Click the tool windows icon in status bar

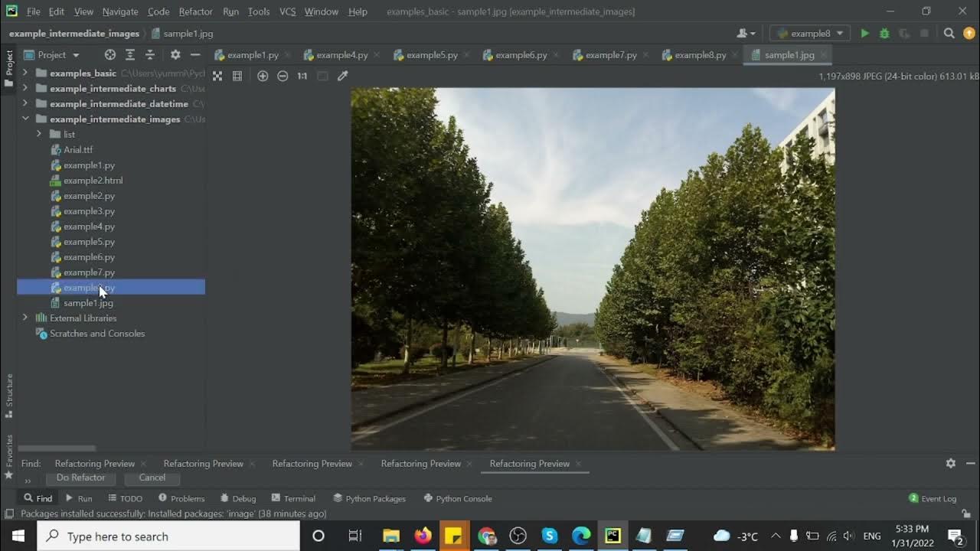coord(8,514)
